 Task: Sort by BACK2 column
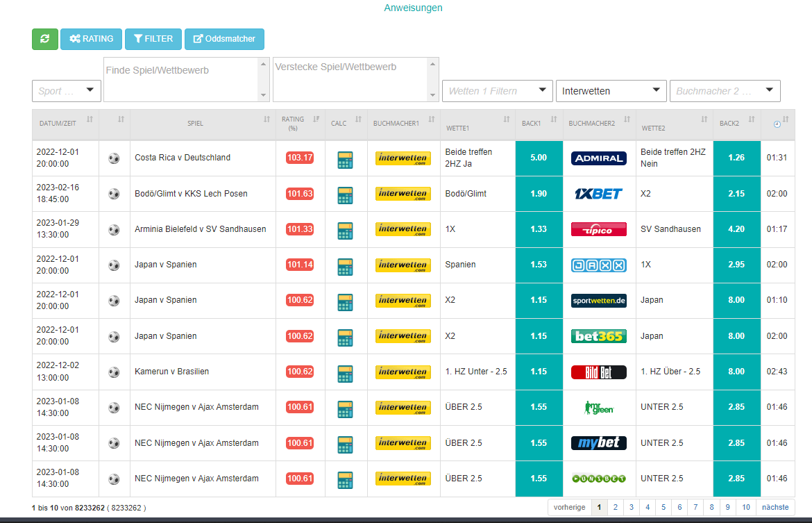[x=736, y=124]
